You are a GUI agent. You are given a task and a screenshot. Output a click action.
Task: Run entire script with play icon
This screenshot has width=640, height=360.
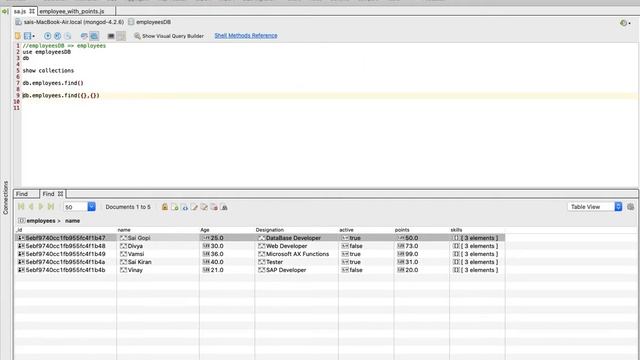(x=48, y=36)
